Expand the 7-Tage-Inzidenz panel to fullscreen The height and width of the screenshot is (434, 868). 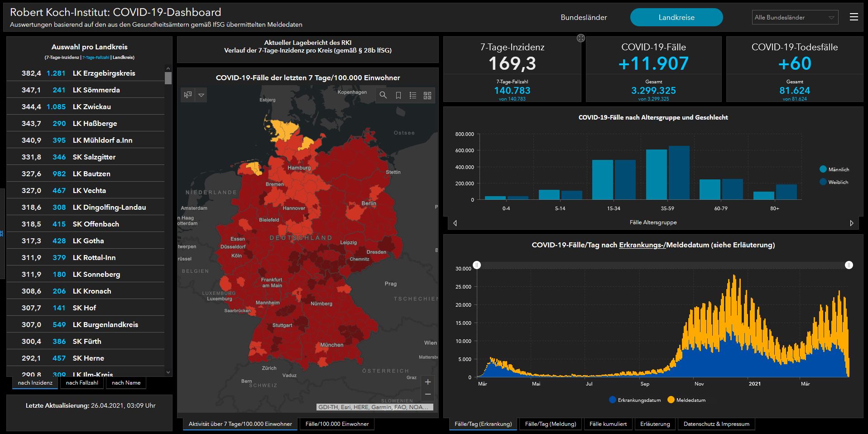click(x=581, y=39)
